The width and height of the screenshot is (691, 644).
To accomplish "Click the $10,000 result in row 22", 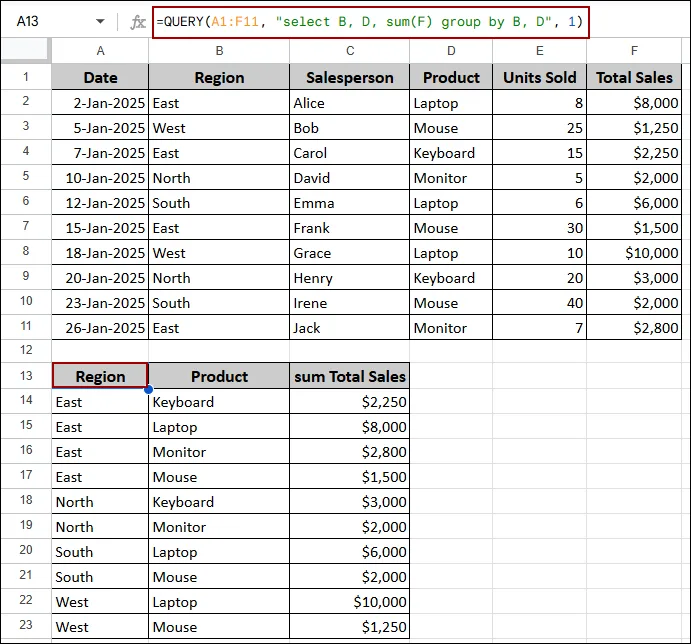I will [350, 602].
